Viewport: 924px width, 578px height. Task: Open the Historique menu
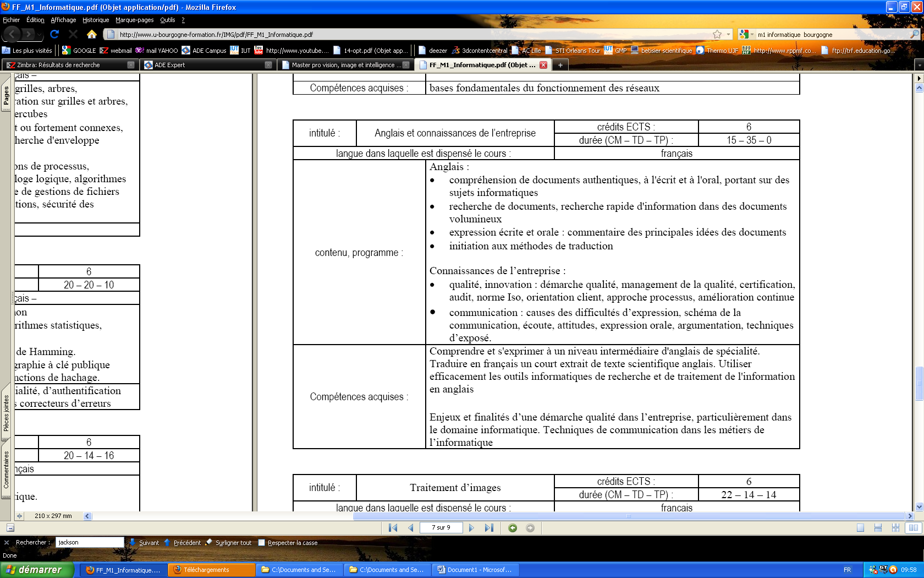(x=95, y=20)
